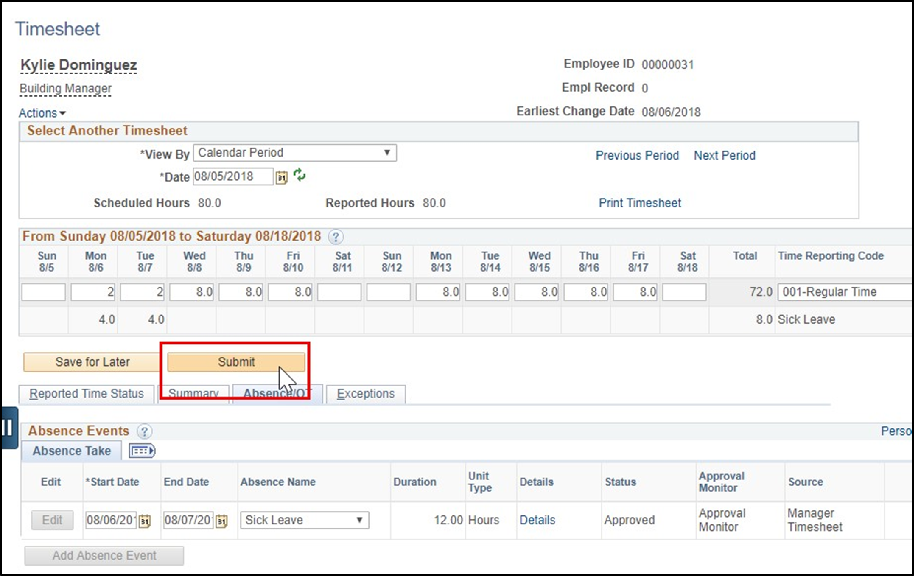The width and height of the screenshot is (921, 588).
Task: Open the Start Date calendar picker
Action: [x=146, y=520]
